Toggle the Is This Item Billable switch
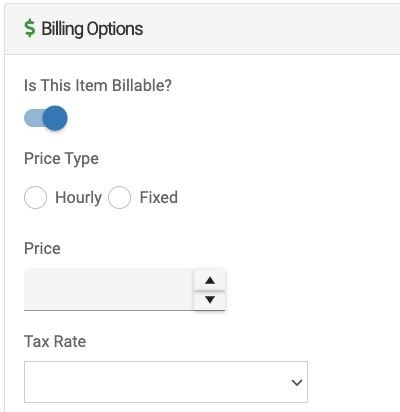The image size is (400, 412). 46,118
